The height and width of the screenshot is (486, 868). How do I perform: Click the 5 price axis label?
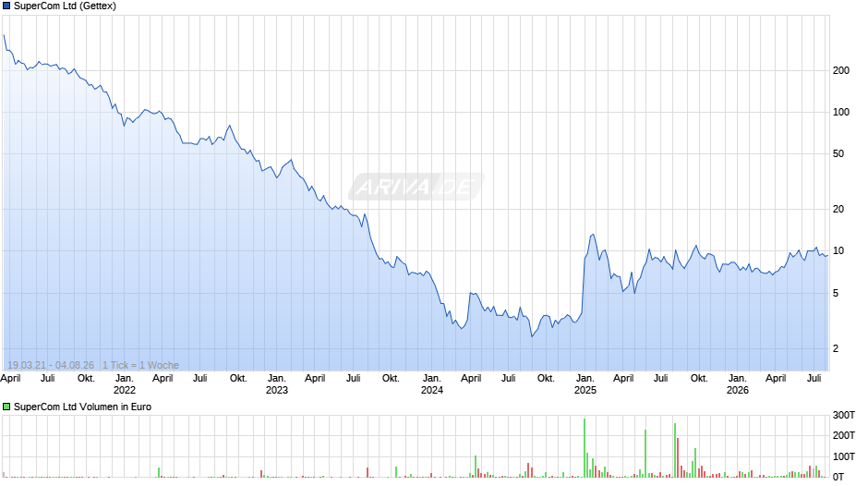click(836, 293)
